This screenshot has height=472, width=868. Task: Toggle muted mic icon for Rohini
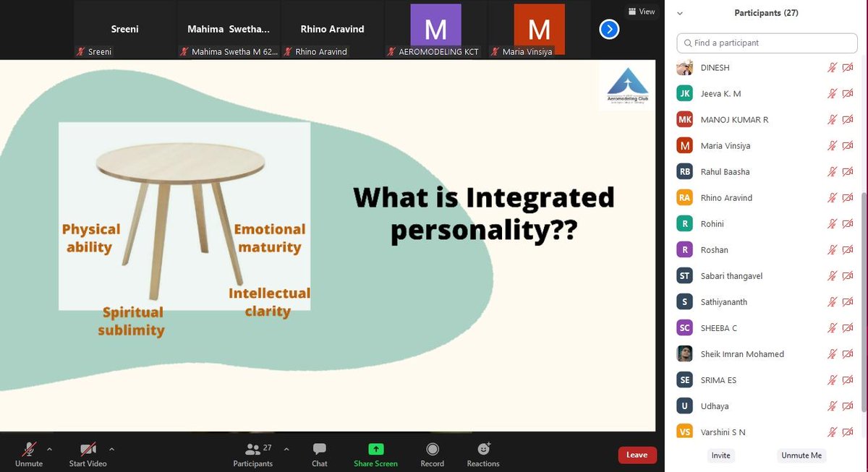[833, 223]
